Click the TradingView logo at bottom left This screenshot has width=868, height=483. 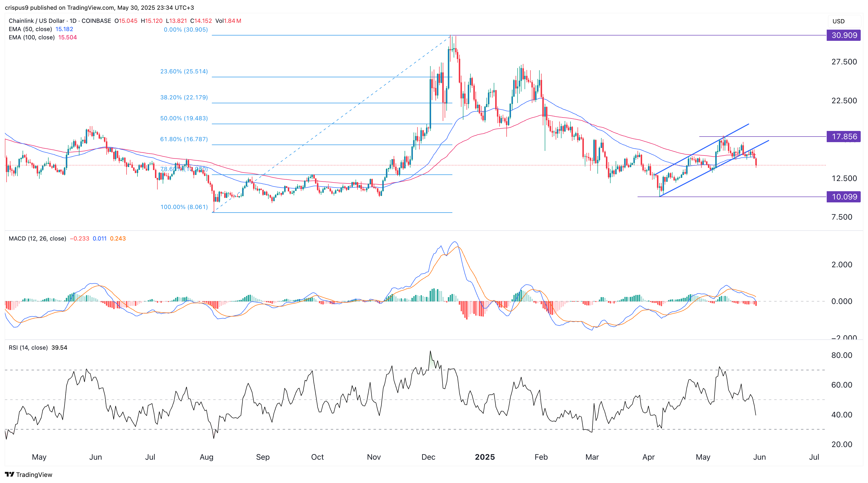[x=29, y=474]
